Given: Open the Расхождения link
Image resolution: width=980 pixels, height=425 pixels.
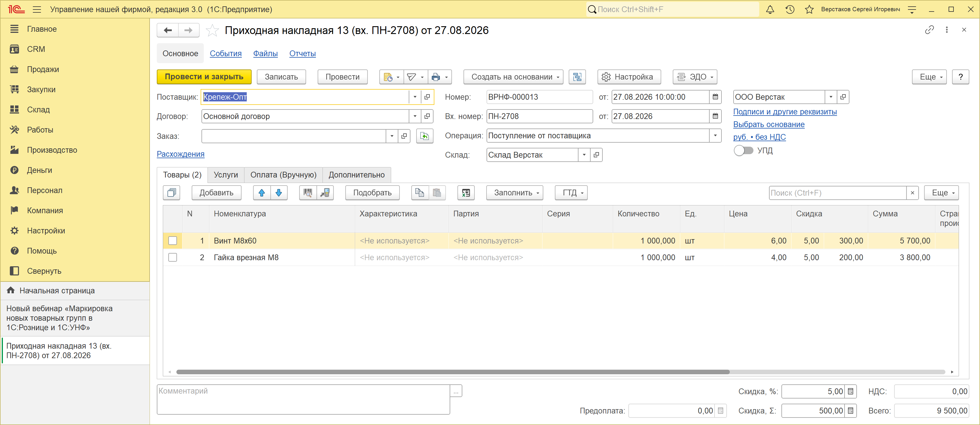Looking at the screenshot, I should (x=181, y=154).
